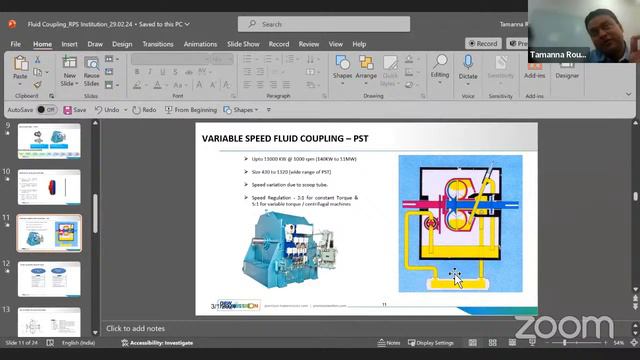
Task: Click Accessibility: Investigate in status bar
Action: coord(157,343)
